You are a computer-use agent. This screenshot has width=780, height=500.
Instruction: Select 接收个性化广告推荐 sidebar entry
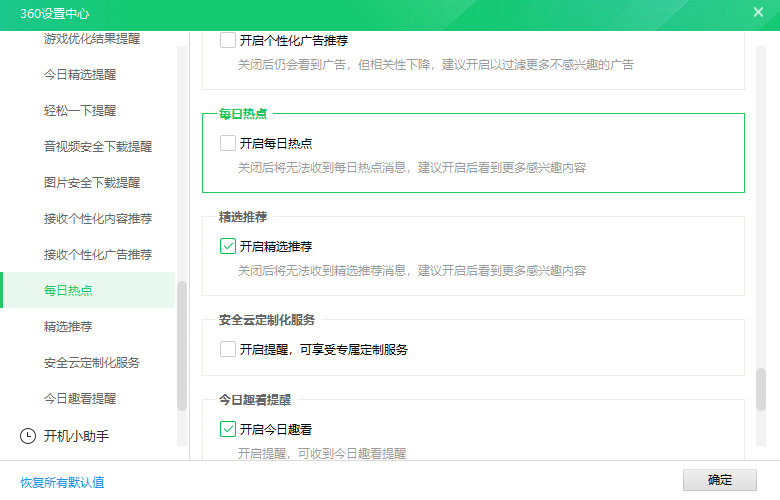98,255
